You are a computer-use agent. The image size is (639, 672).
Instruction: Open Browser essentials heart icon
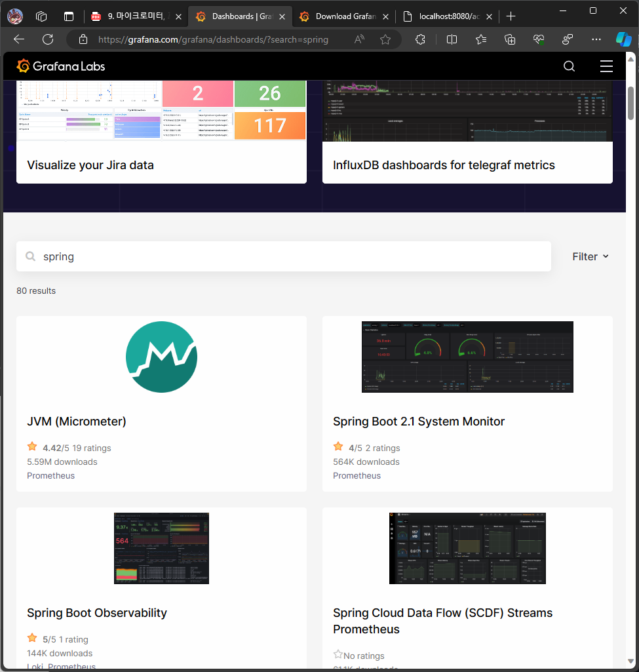(x=539, y=39)
